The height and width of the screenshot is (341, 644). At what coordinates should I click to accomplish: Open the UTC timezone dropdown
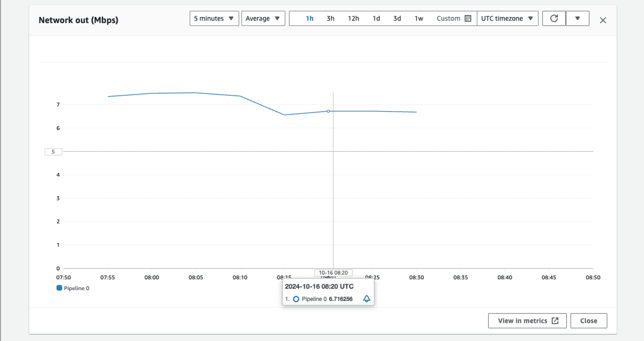tap(507, 18)
